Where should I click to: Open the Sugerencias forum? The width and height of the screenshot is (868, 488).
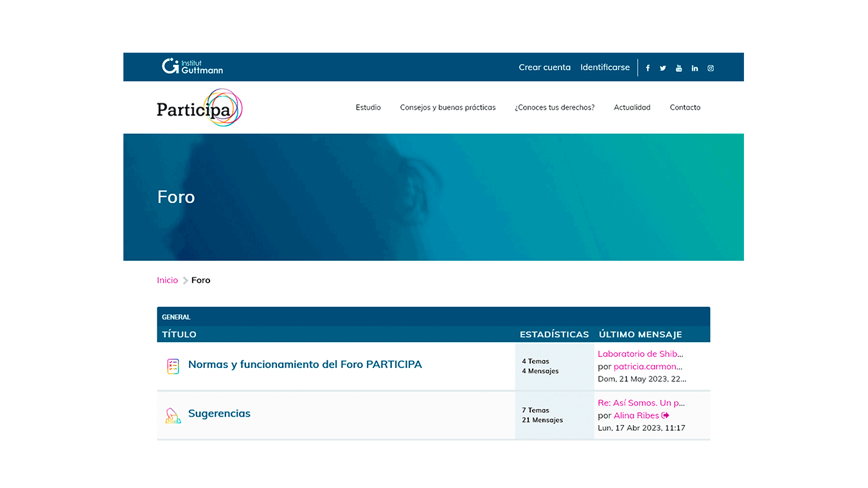pos(219,414)
